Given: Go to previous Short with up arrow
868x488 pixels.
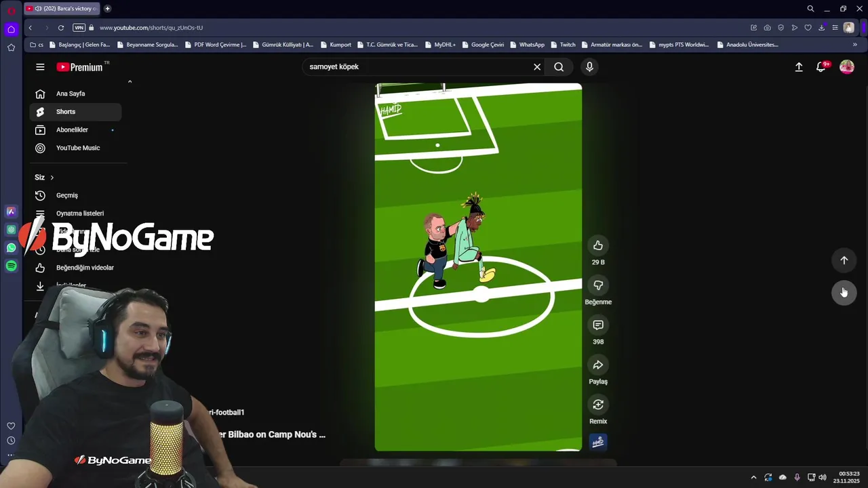Looking at the screenshot, I should coord(844,260).
